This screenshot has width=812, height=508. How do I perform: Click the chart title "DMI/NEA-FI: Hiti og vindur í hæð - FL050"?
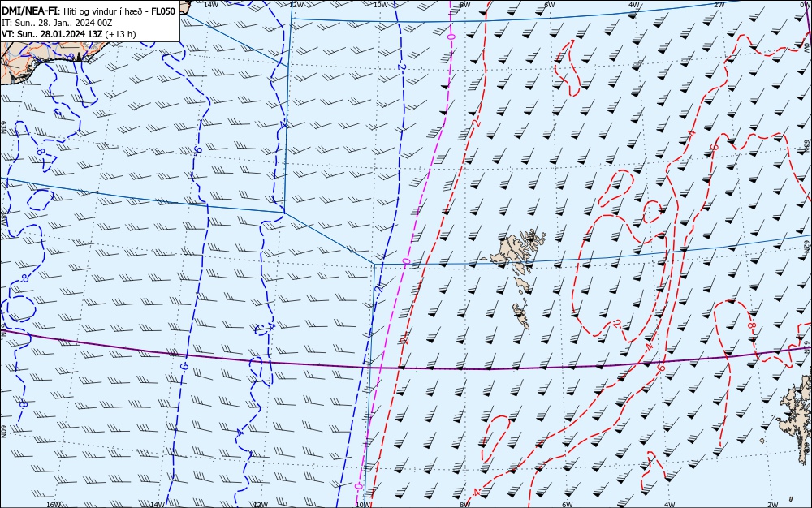coord(89,11)
